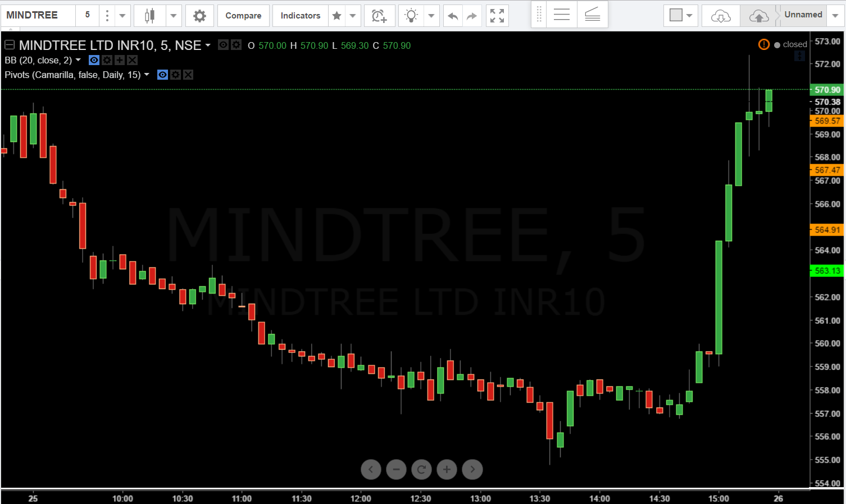Save chart layout with cloud upload icon
The width and height of the screenshot is (846, 504).
pyautogui.click(x=759, y=16)
